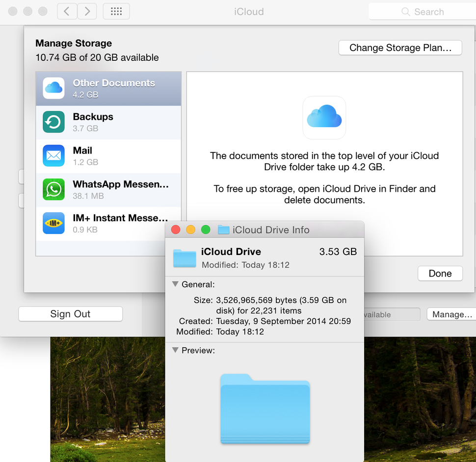Click the Sign Out button
Viewport: 476px width, 462px height.
click(x=71, y=314)
